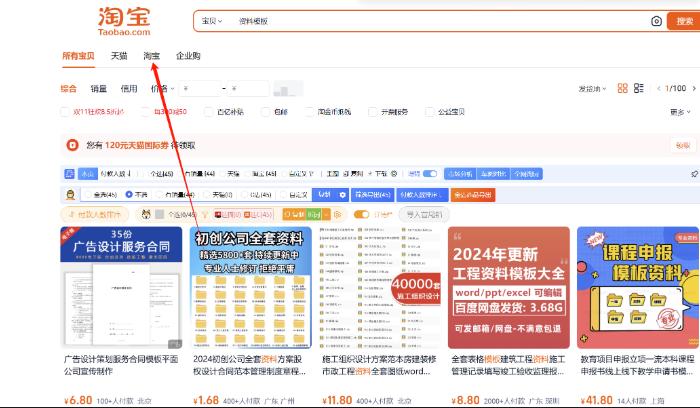700x408 pixels.
Task: Switch to list view layout icon
Action: [638, 88]
